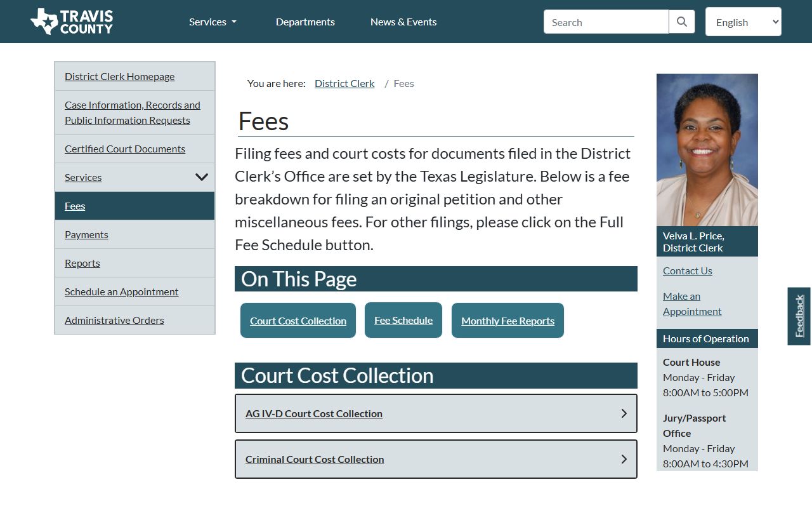Open Administrative Orders in sidebar
The width and height of the screenshot is (812, 508).
tap(114, 320)
